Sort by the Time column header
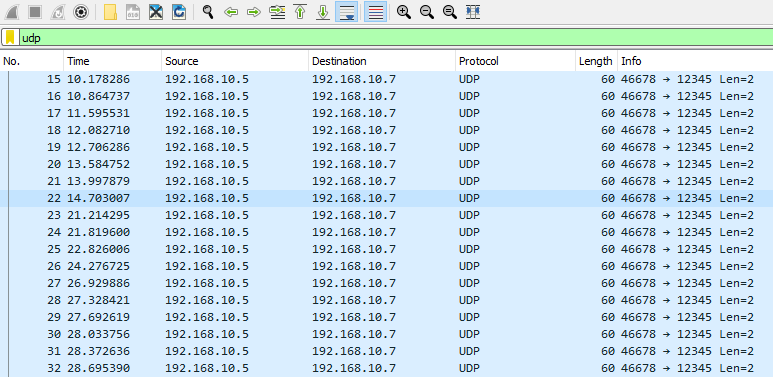The width and height of the screenshot is (773, 377). (112, 61)
